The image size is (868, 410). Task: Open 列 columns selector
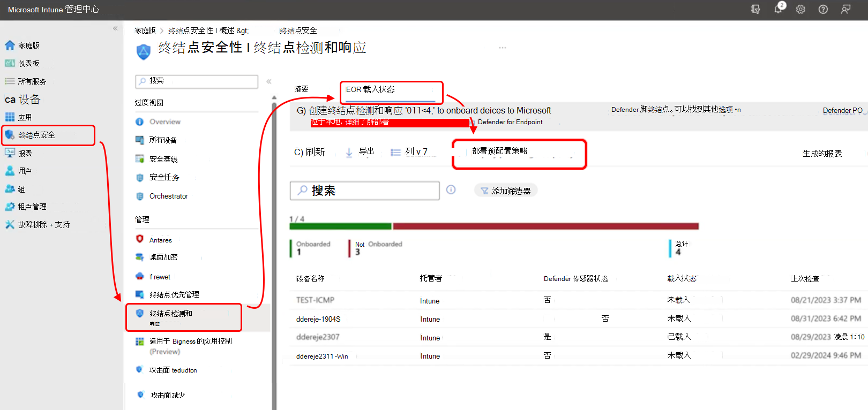(x=409, y=152)
